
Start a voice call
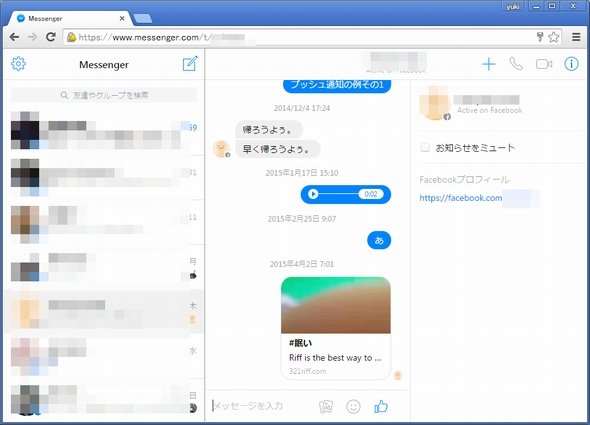point(516,64)
